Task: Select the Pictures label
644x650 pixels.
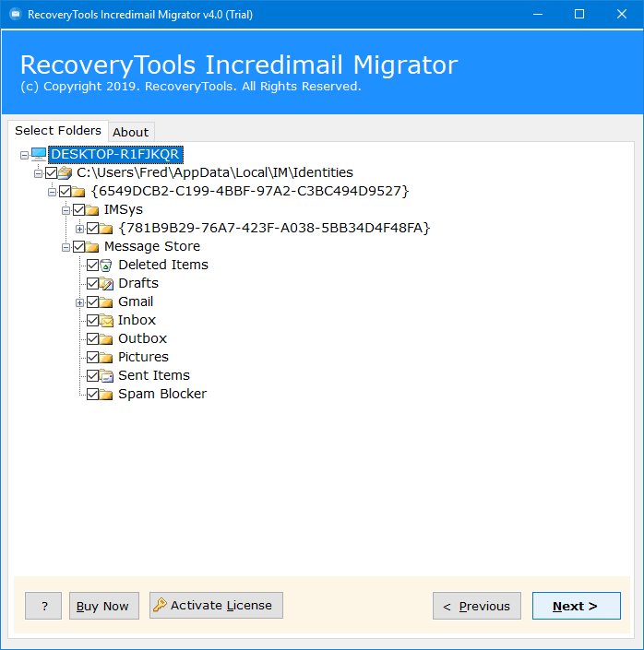Action: point(143,358)
